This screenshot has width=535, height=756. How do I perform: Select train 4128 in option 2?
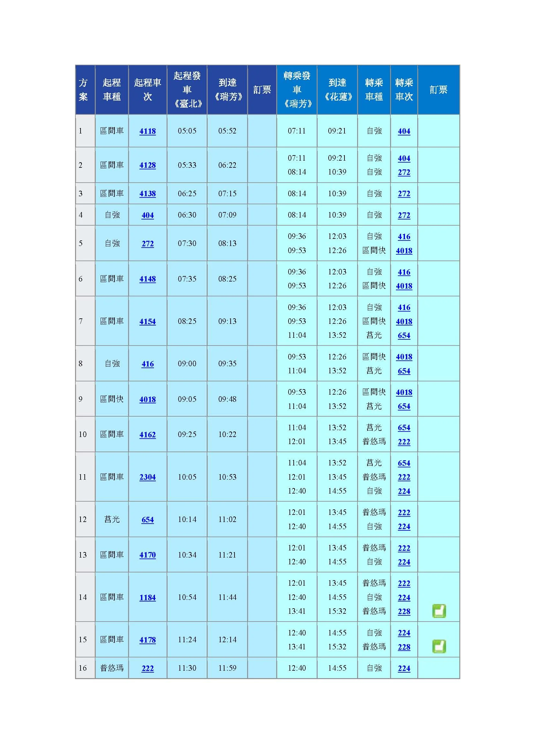148,165
